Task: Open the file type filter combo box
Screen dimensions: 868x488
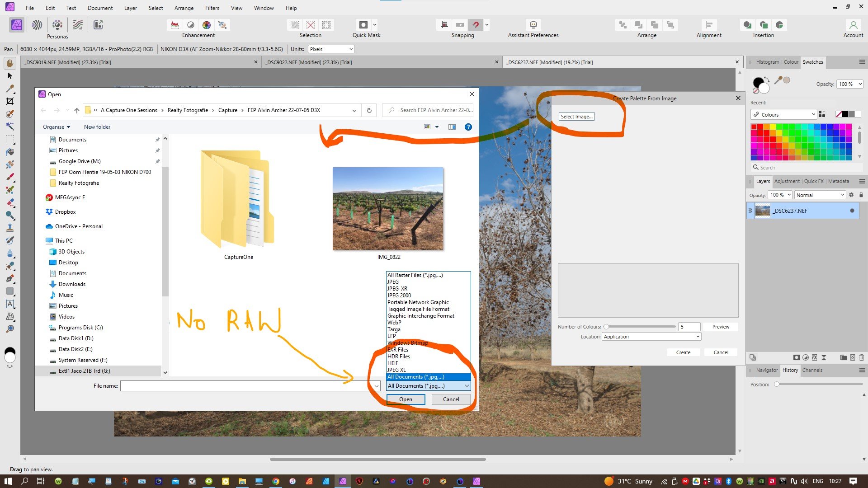Action: [428, 386]
